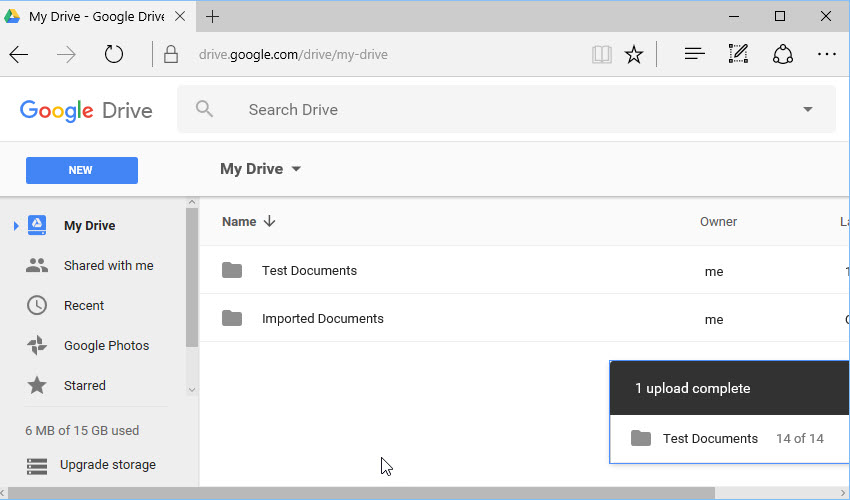Refresh the page with reload icon
Screen dimensions: 850x500
[114, 54]
